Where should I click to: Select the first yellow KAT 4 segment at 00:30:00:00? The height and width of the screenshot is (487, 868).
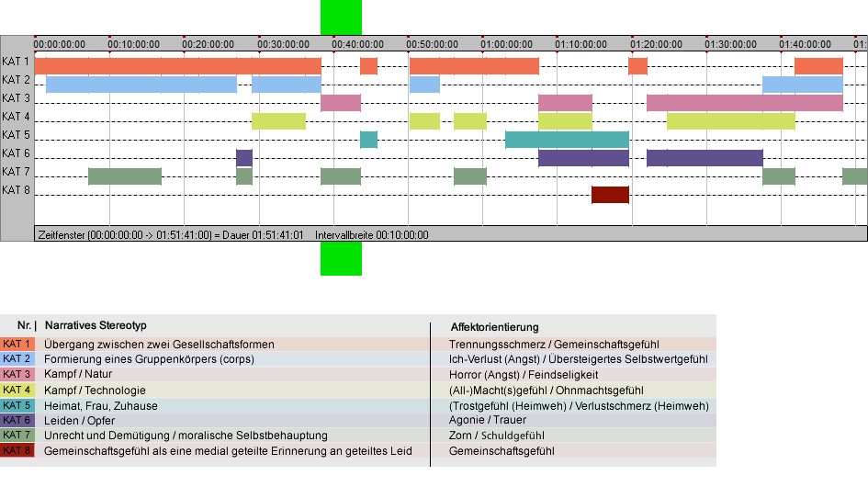[x=278, y=120]
